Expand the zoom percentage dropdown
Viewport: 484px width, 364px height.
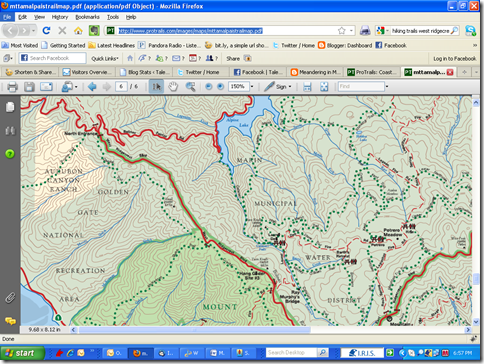pyautogui.click(x=252, y=87)
